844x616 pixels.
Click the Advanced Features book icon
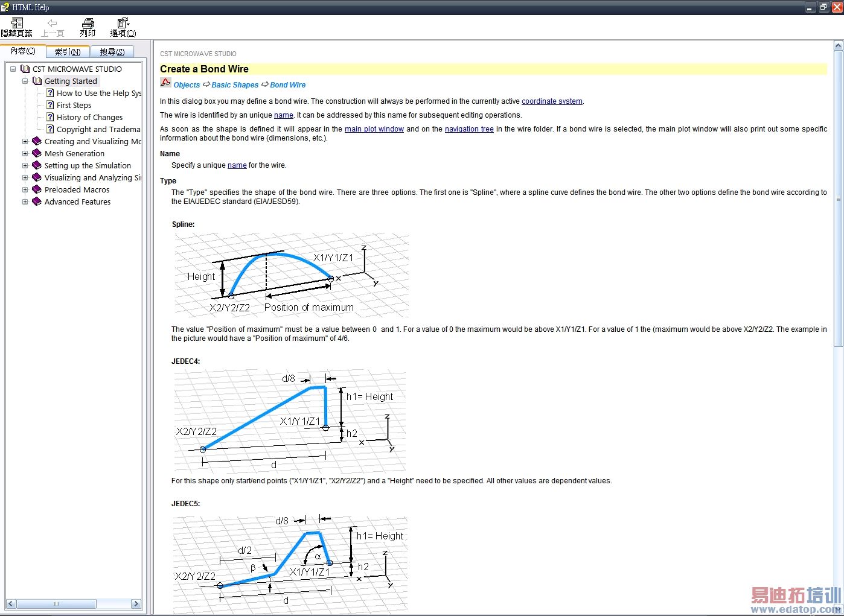click(37, 202)
